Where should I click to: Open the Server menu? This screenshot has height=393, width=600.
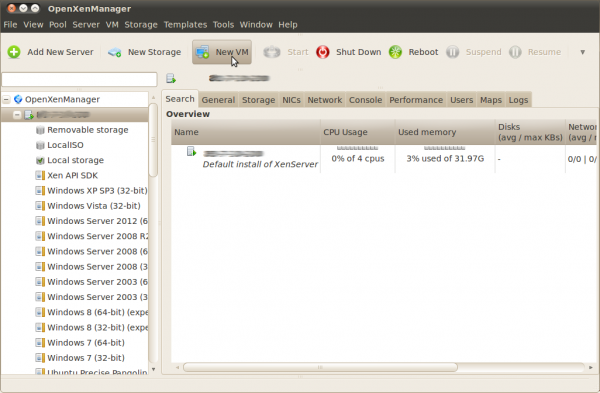point(86,24)
